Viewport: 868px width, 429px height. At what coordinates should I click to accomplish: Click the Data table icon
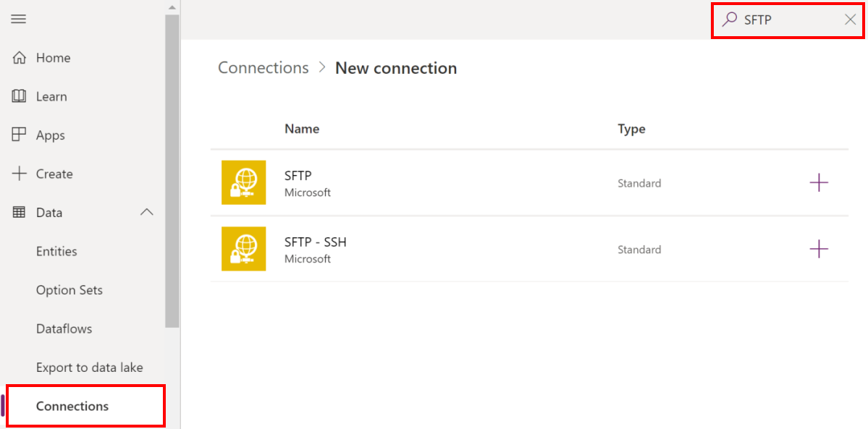pyautogui.click(x=19, y=213)
